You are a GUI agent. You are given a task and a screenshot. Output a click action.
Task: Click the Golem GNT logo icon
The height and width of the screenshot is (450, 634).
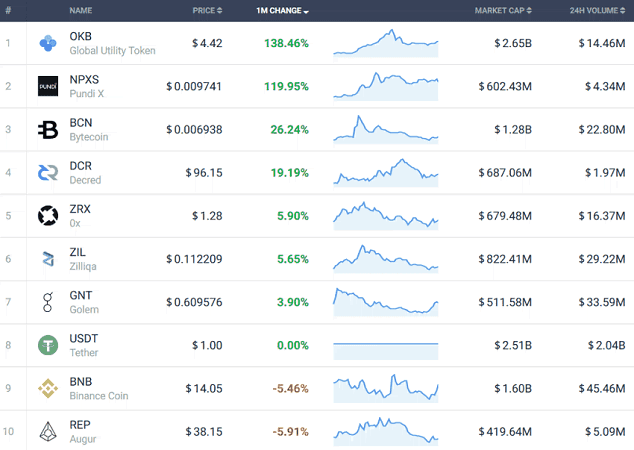tap(47, 302)
